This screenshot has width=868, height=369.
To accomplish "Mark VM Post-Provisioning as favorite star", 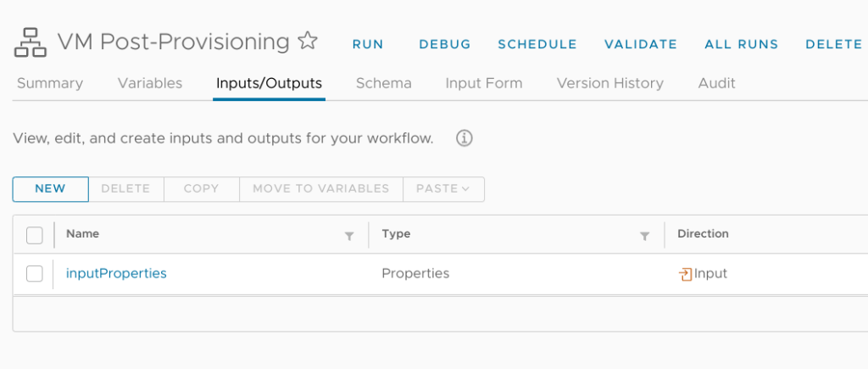I will pos(307,41).
